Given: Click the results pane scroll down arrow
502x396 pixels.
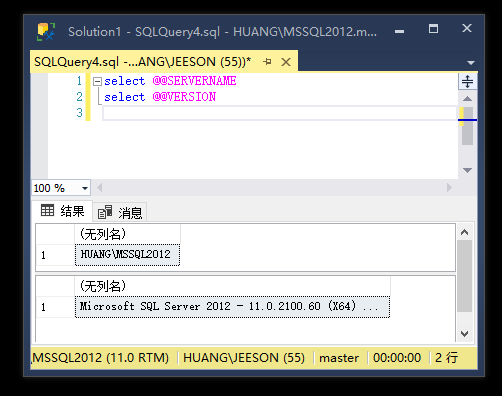Looking at the screenshot, I should [x=464, y=333].
